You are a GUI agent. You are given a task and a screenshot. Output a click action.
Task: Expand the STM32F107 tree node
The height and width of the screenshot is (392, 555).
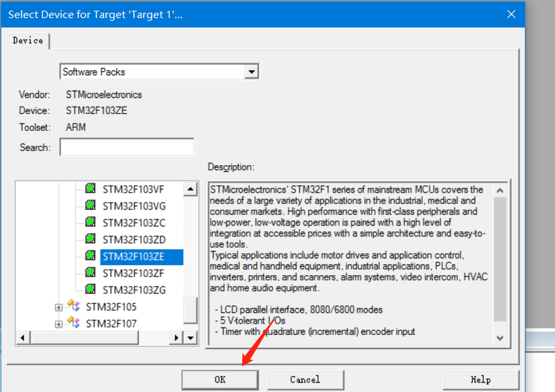[x=59, y=324]
